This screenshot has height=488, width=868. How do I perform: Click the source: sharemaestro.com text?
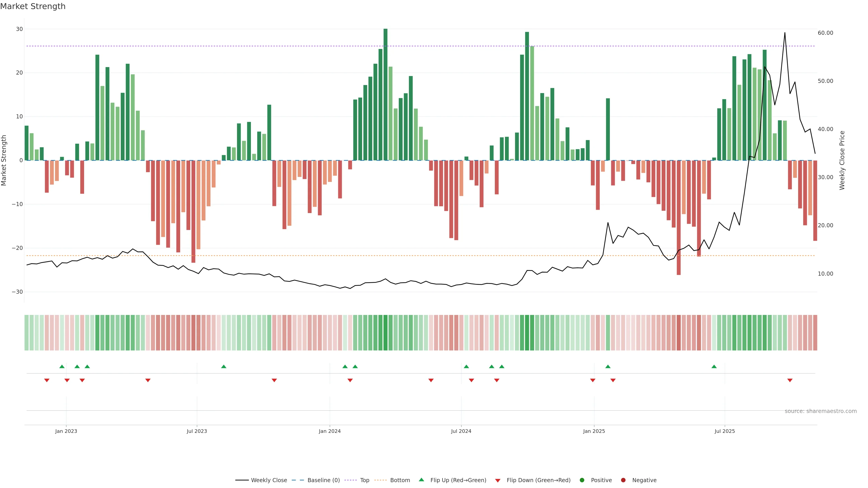coord(821,411)
